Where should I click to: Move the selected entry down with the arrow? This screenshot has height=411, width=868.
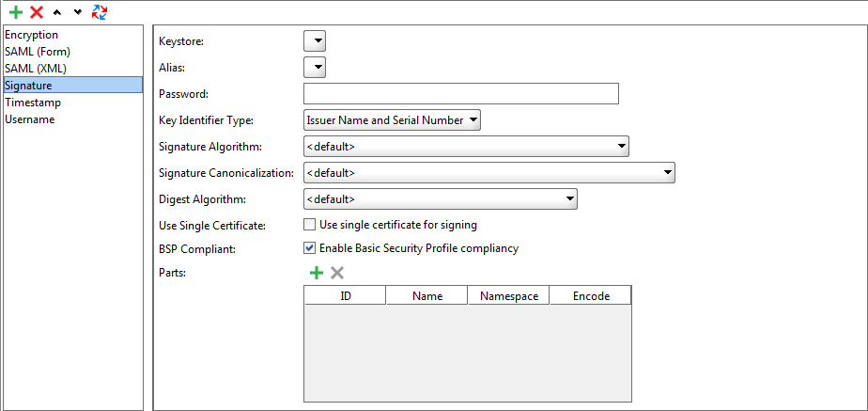click(77, 12)
